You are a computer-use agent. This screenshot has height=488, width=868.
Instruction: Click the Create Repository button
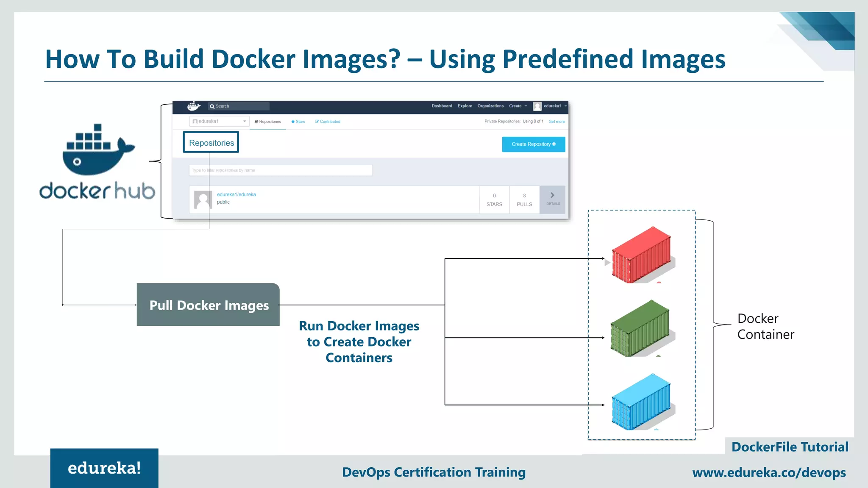pos(533,144)
